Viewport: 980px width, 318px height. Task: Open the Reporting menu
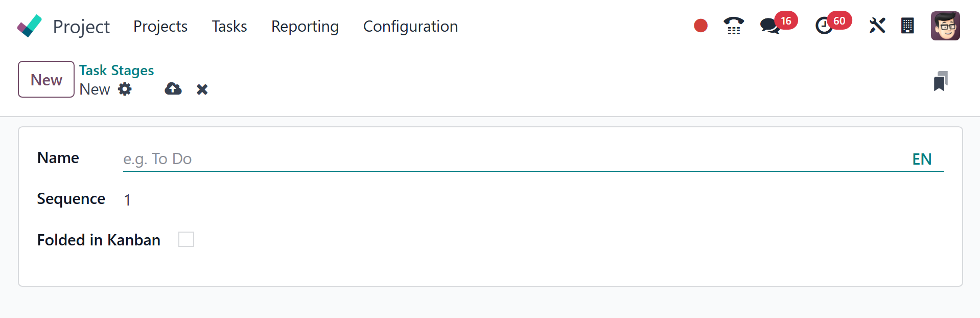(x=305, y=26)
